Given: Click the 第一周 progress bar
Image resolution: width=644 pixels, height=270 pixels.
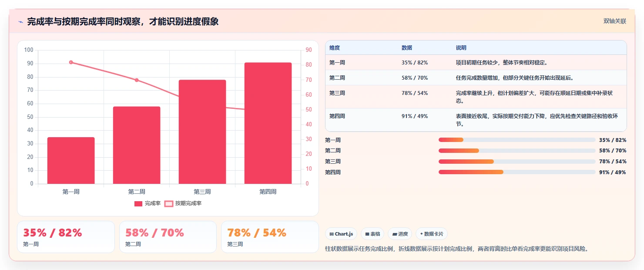Looking at the screenshot, I should tap(517, 140).
